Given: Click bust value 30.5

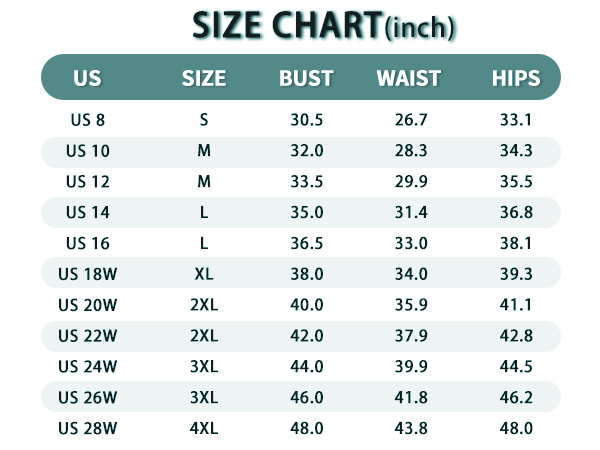Looking at the screenshot, I should tap(307, 120).
